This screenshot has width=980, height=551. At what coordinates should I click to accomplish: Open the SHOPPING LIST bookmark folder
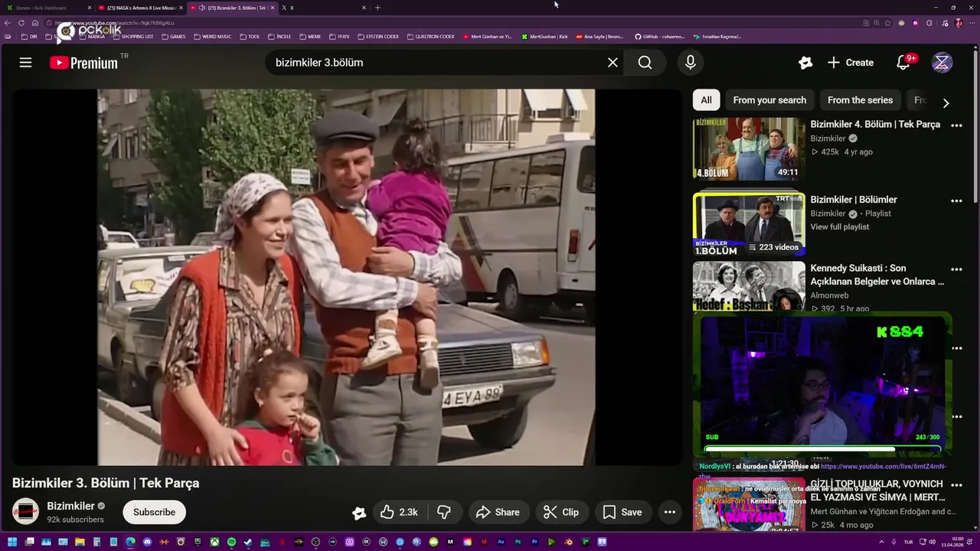(133, 36)
